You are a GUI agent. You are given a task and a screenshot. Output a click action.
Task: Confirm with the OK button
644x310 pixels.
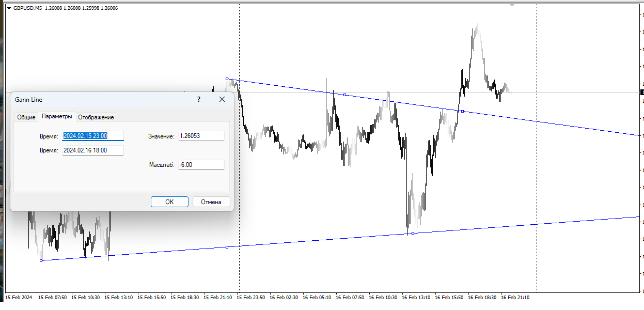pos(169,202)
